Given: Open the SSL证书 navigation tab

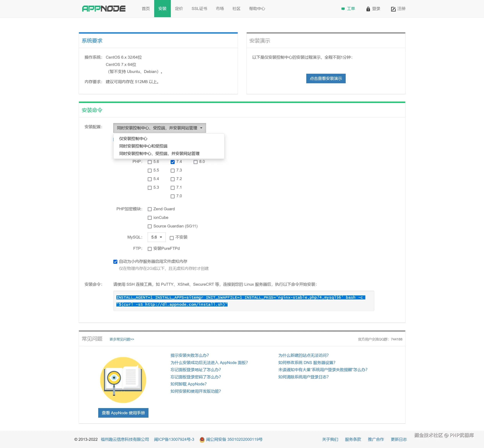Looking at the screenshot, I should 199,9.
